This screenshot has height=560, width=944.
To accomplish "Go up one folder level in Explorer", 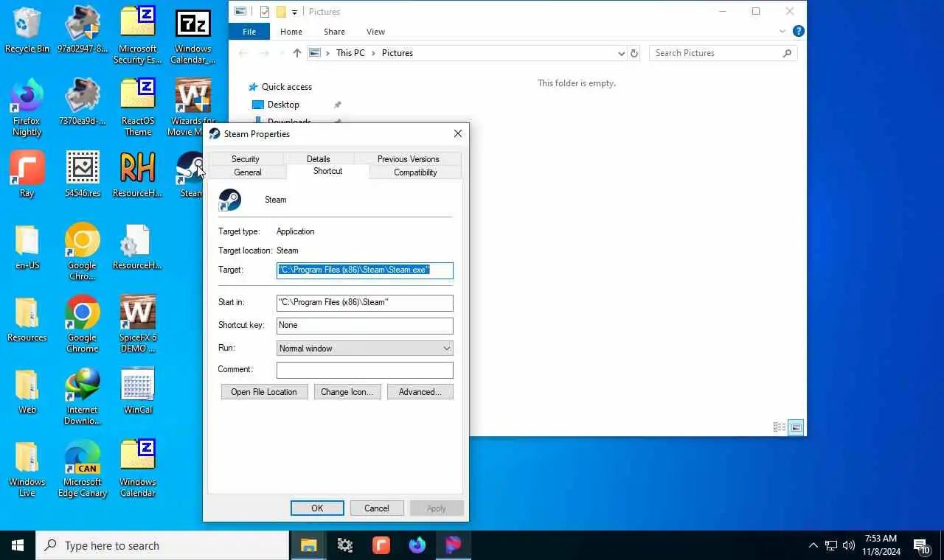I will click(x=296, y=53).
